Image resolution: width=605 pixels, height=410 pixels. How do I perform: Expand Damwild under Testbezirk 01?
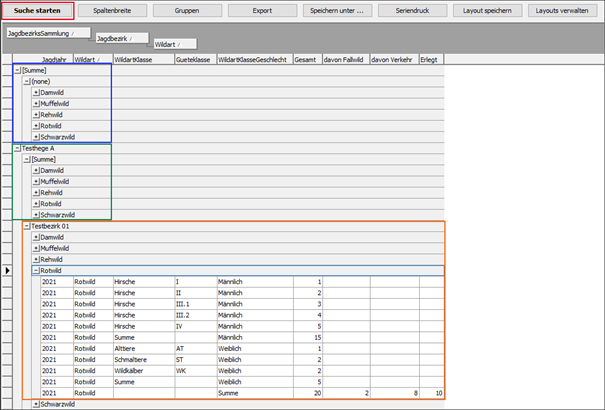(36, 237)
